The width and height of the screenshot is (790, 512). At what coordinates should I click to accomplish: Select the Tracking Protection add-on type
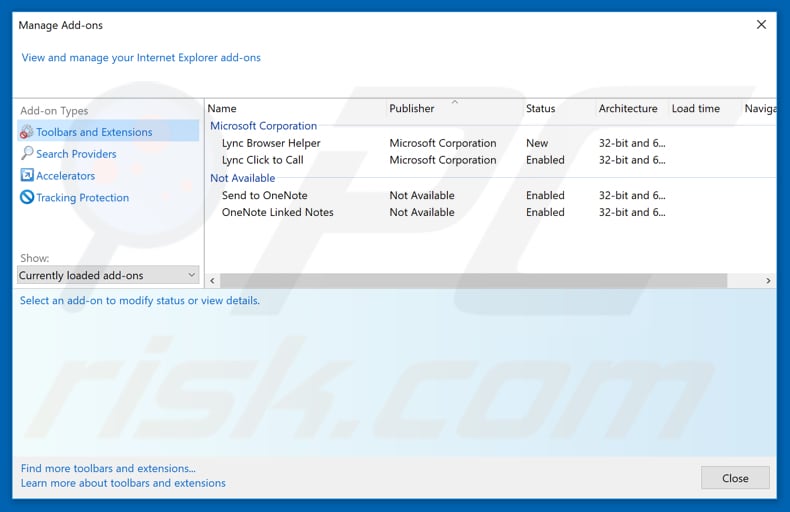82,198
